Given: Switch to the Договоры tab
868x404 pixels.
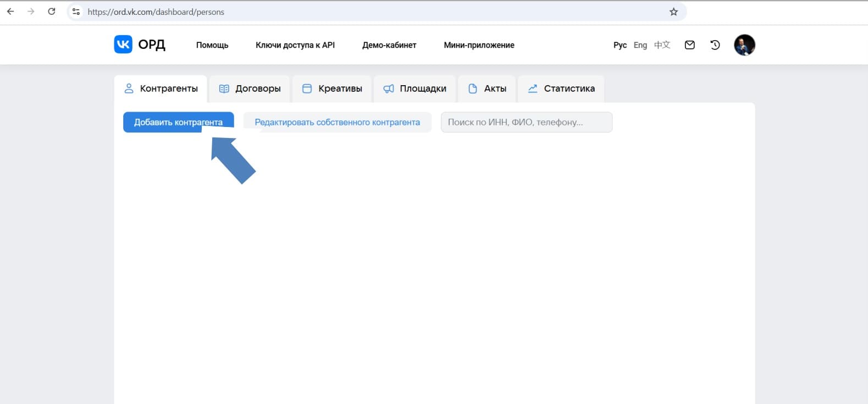Looking at the screenshot, I should [x=250, y=88].
